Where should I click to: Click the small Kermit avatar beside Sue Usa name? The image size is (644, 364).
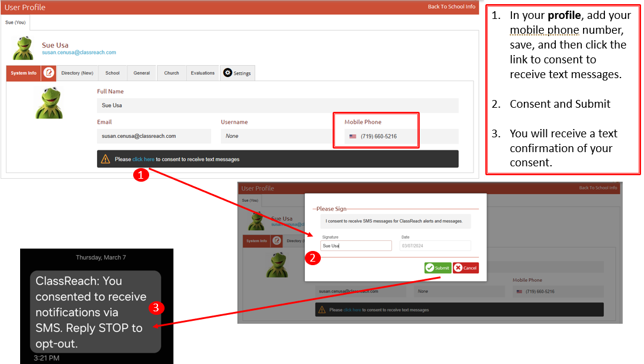tap(23, 48)
